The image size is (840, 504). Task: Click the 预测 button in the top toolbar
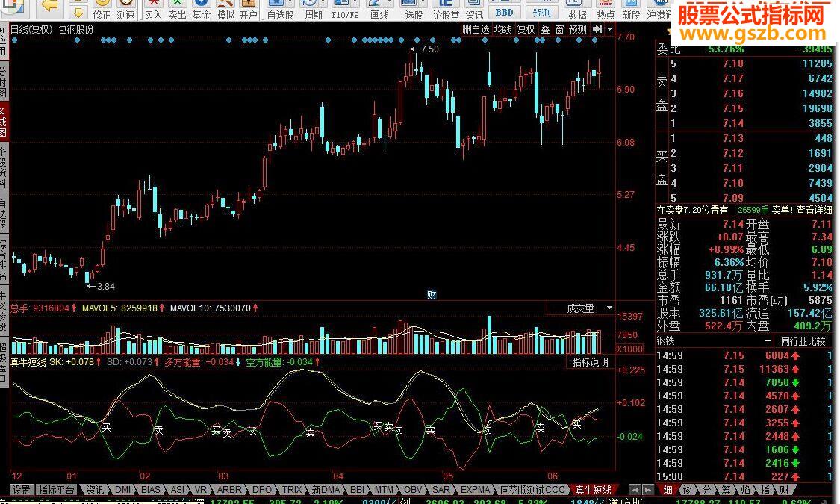click(x=541, y=12)
